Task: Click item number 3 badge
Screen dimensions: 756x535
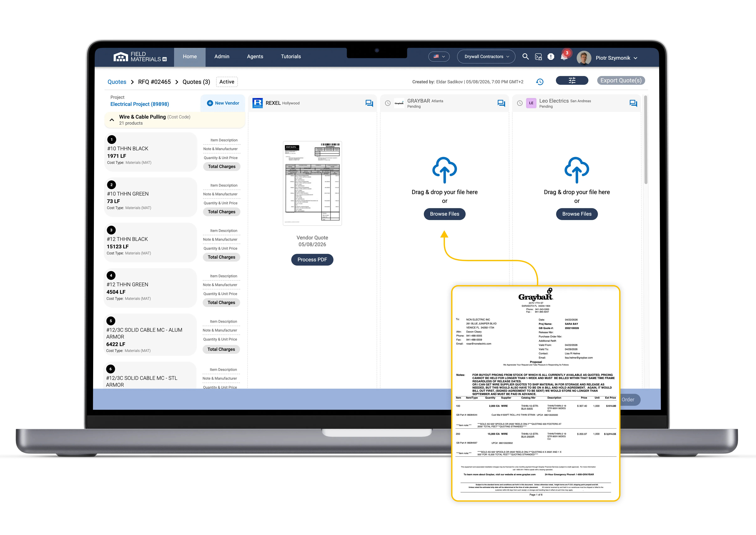Action: (x=111, y=230)
